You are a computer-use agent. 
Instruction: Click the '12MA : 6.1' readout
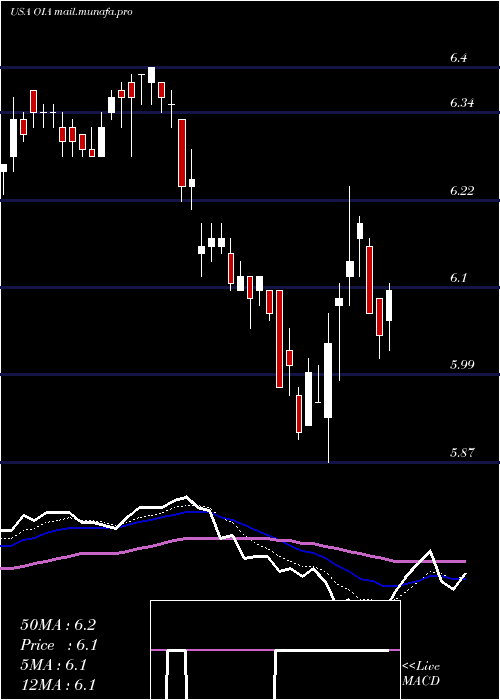[58, 685]
